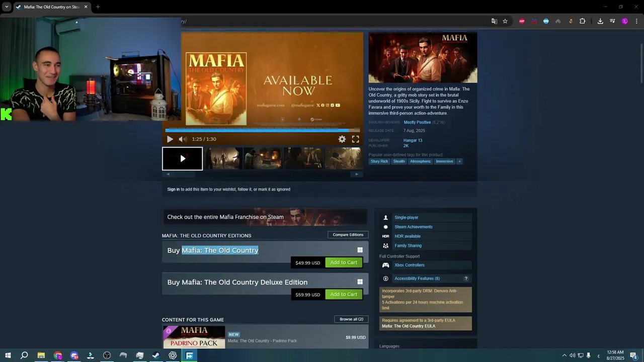This screenshot has width=644, height=362.
Task: Open Chrome downloads
Action: [x=600, y=21]
